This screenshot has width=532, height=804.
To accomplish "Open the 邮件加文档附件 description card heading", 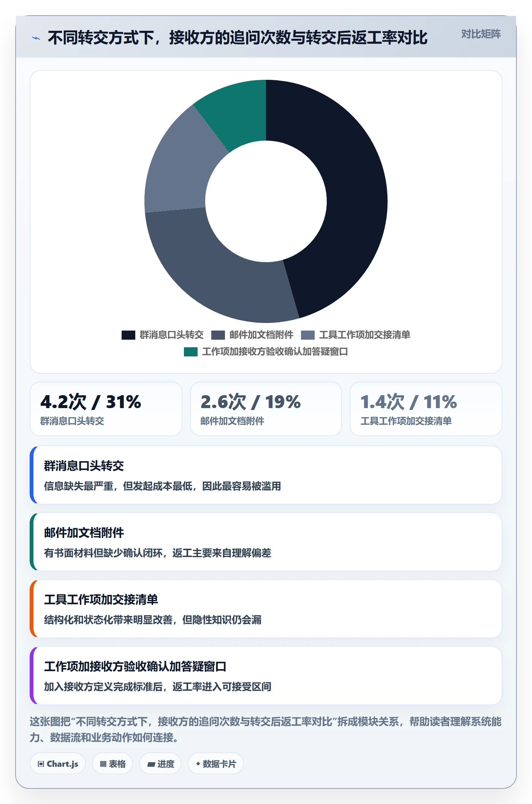I will pos(84,533).
